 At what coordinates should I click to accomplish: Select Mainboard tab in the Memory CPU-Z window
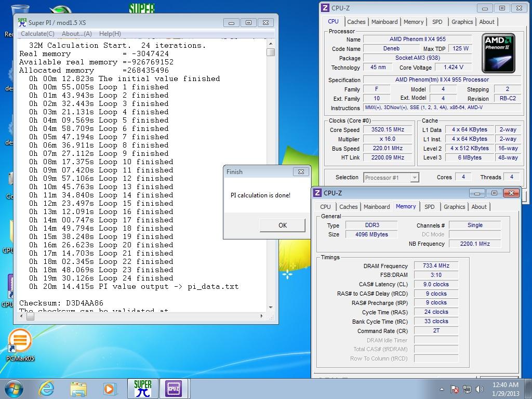click(377, 207)
